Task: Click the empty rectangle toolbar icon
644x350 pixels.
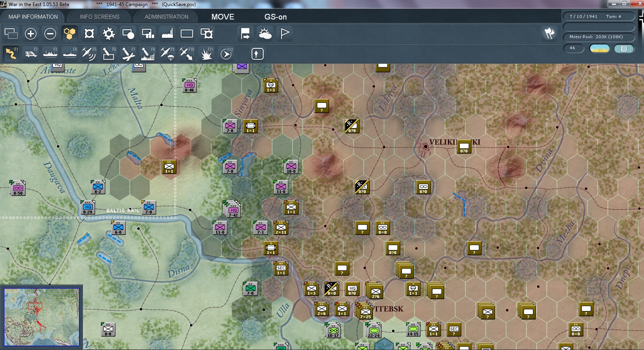Action: [x=187, y=33]
